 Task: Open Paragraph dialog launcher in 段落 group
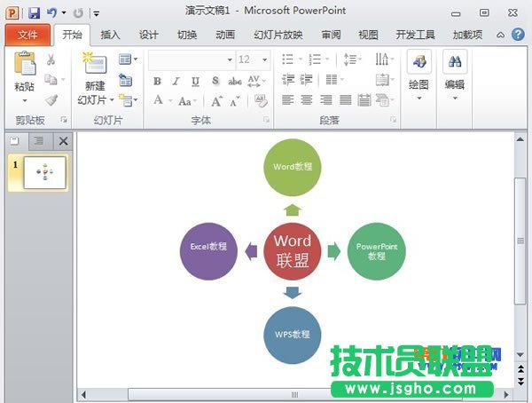tap(393, 120)
